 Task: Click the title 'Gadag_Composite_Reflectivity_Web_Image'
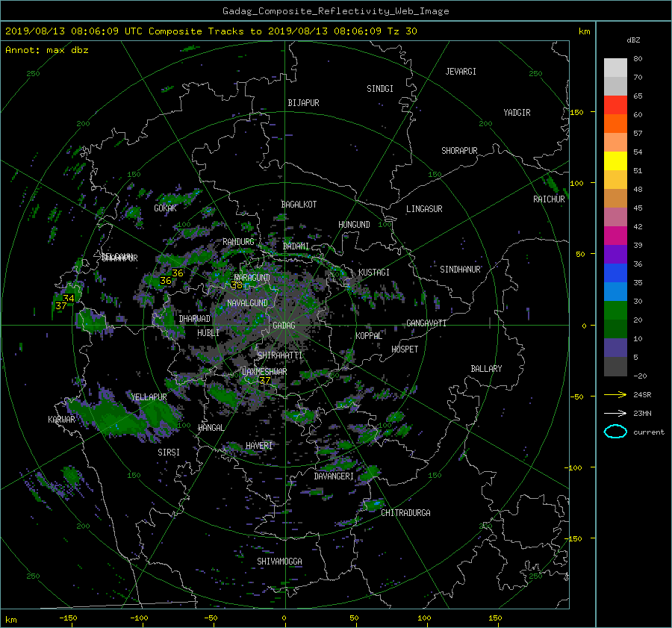point(335,11)
